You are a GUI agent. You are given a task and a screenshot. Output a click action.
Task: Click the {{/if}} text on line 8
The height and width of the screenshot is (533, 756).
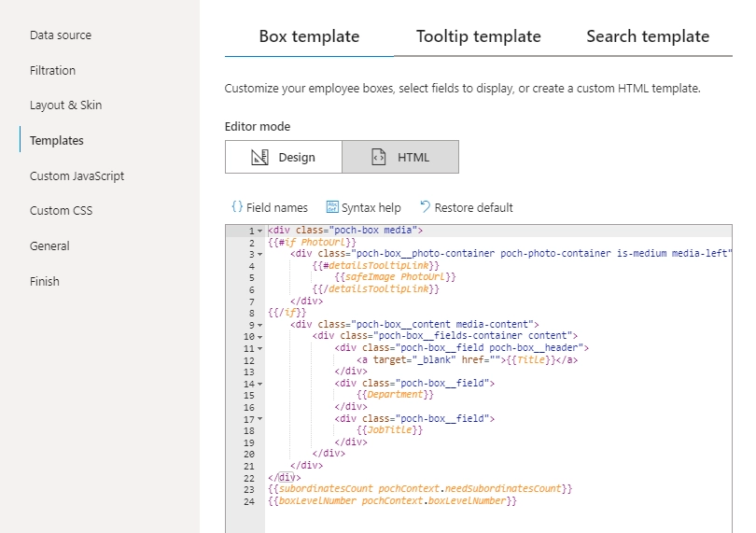(287, 313)
